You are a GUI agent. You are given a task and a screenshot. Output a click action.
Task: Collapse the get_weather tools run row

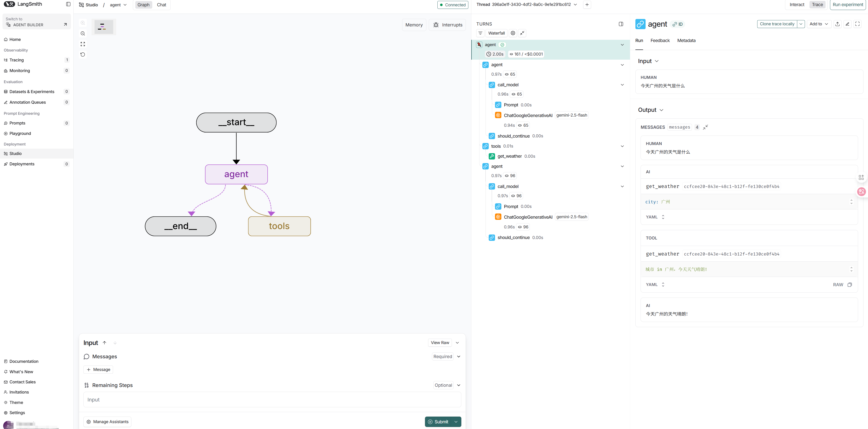622,146
